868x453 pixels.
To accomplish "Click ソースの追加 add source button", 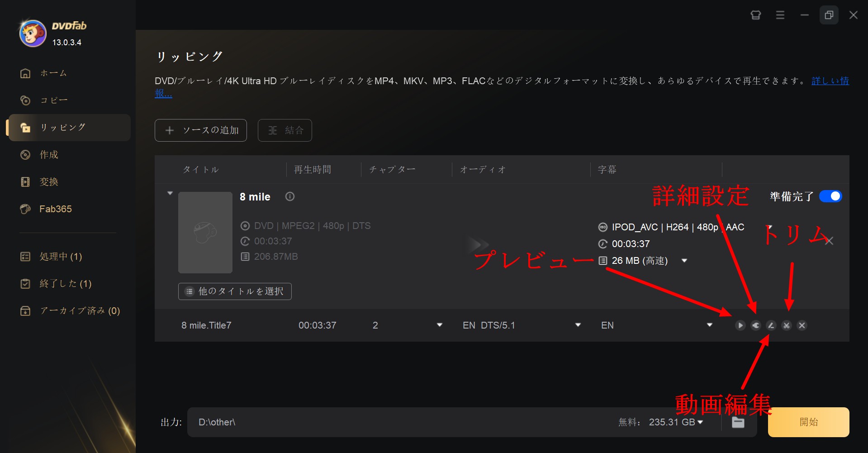I will point(201,130).
